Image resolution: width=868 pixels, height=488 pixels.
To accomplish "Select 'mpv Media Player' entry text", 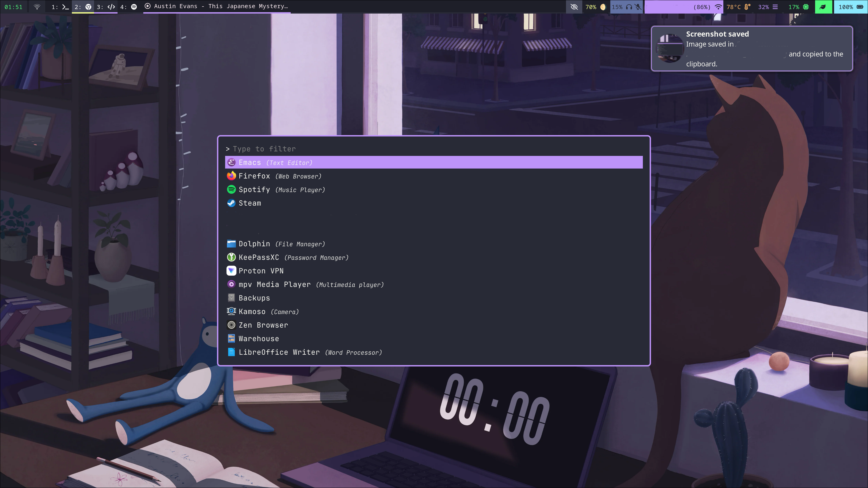I will 275,285.
